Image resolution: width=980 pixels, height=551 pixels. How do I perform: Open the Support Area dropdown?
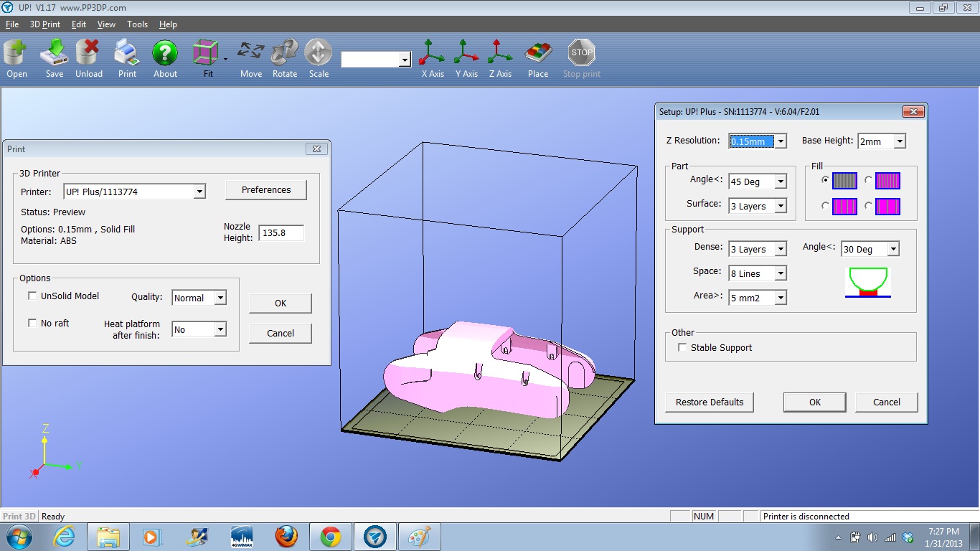[x=781, y=297]
